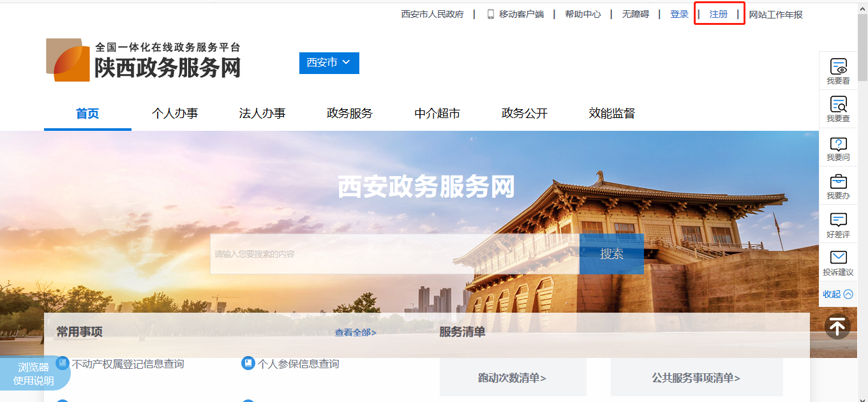Open the 好差评 rating icon

pyautogui.click(x=838, y=220)
